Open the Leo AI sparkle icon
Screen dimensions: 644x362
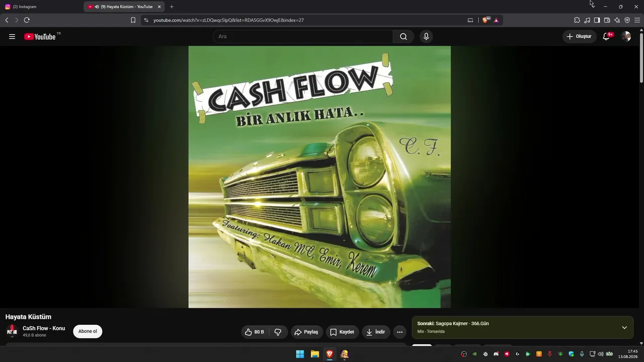[x=617, y=20]
